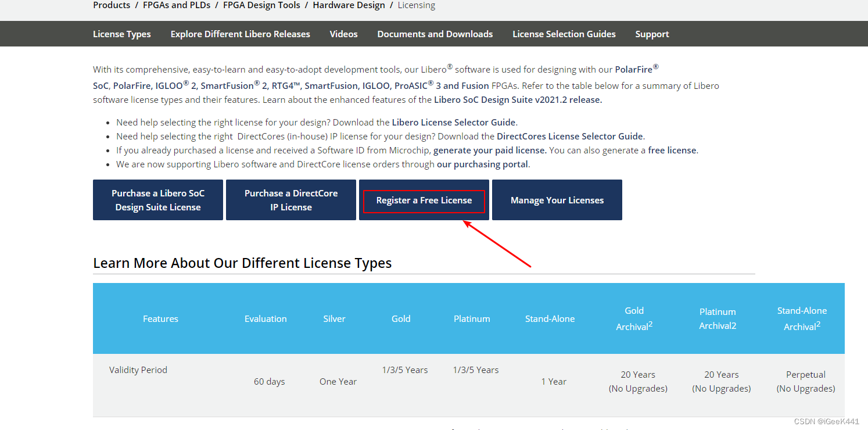868x430 pixels.
Task: Click the Platinum column header
Action: pyautogui.click(x=472, y=318)
